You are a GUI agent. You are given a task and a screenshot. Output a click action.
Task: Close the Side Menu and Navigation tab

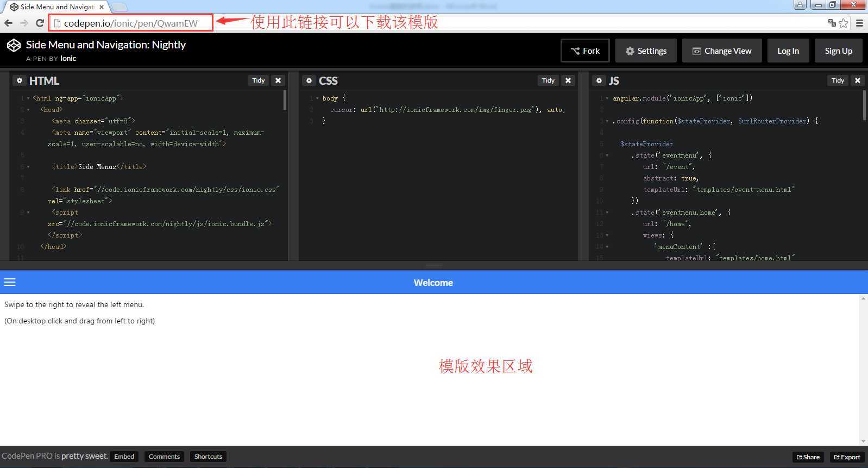click(102, 7)
